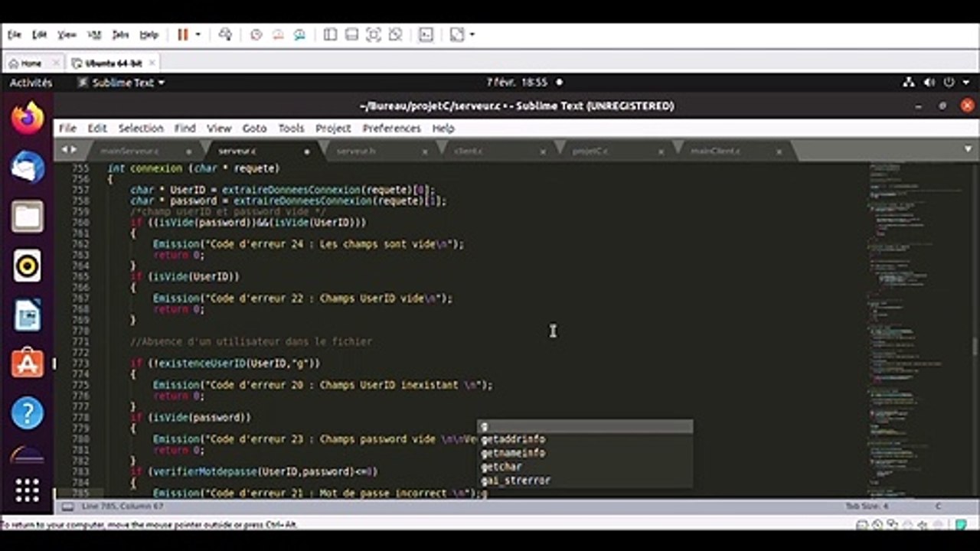Open the console view icon in VMware
Screen dimensions: 980x551
coord(426,34)
